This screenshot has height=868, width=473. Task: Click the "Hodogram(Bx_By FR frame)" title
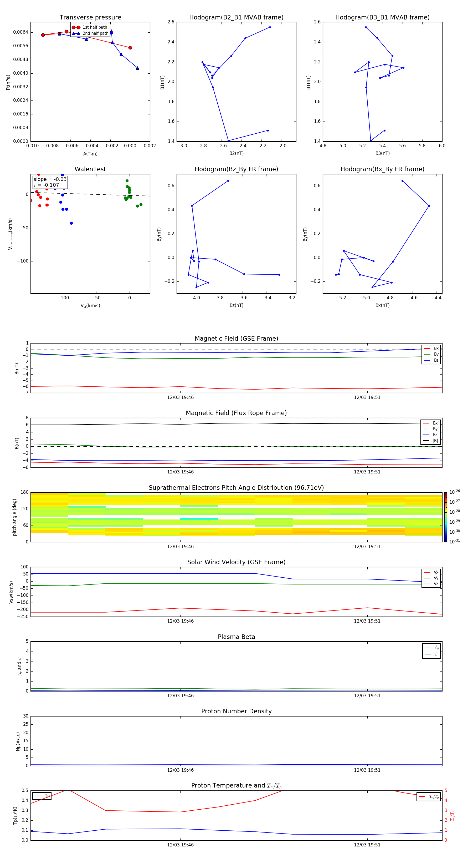click(382, 169)
